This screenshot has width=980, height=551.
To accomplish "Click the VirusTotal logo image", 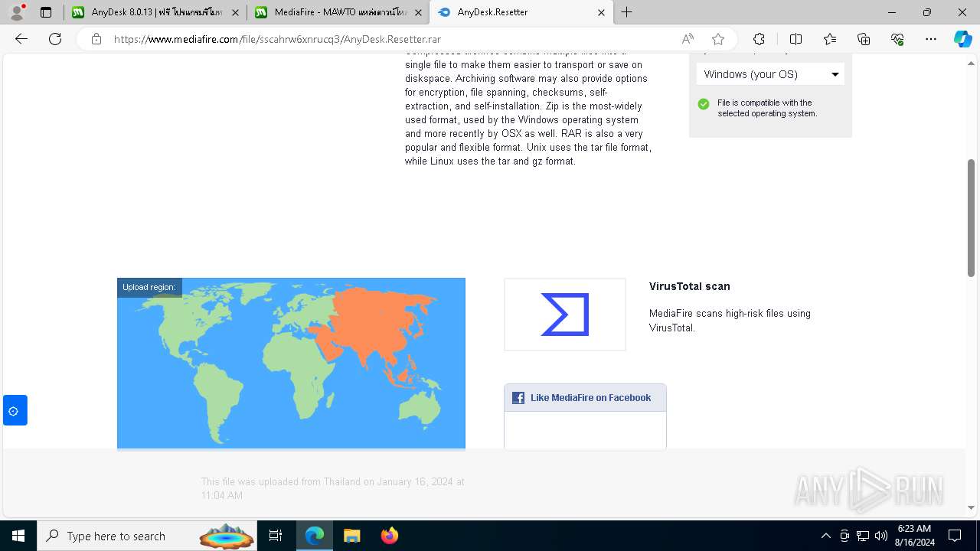I will [x=565, y=315].
